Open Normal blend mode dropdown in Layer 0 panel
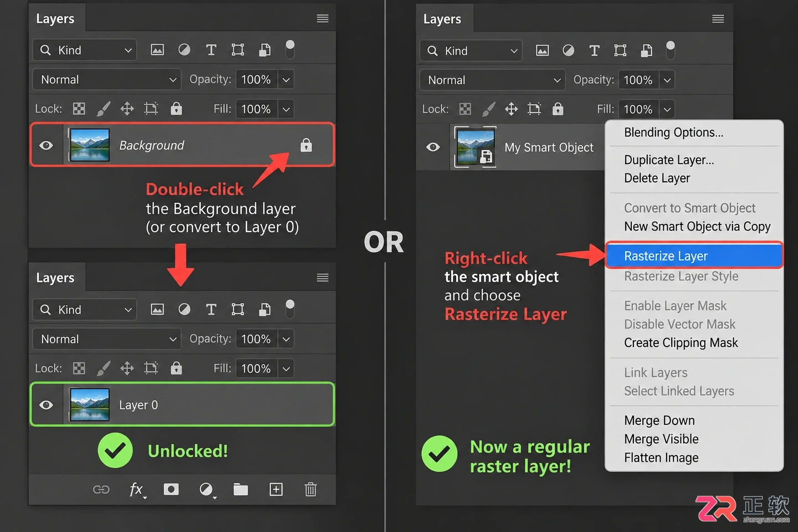The height and width of the screenshot is (532, 798). pyautogui.click(x=107, y=339)
